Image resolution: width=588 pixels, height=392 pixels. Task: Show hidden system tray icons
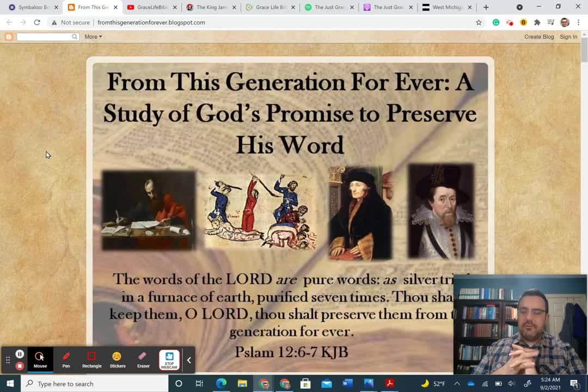[457, 383]
